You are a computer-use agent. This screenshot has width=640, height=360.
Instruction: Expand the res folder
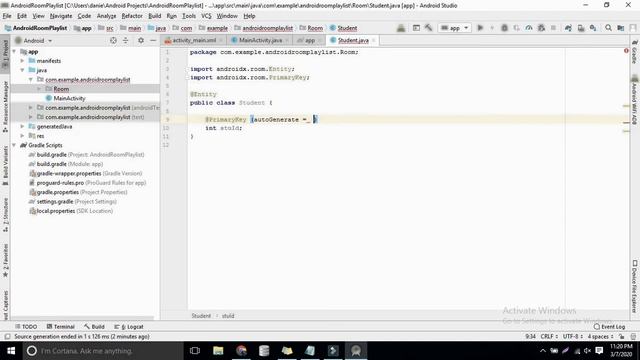point(23,136)
